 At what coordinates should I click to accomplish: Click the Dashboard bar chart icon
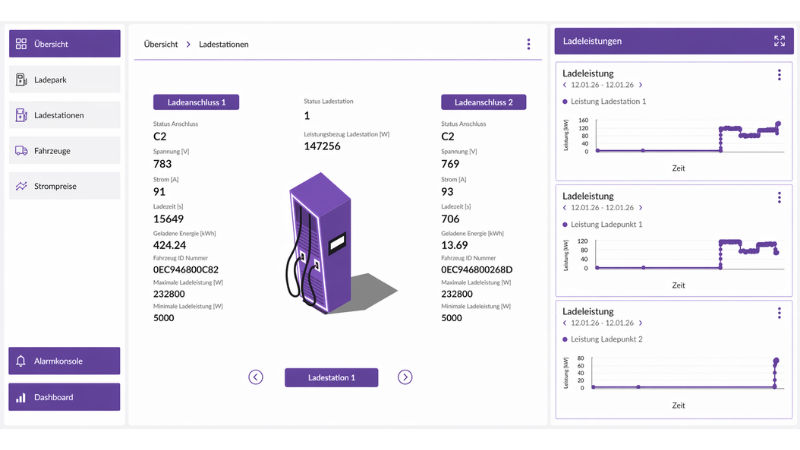click(x=21, y=397)
